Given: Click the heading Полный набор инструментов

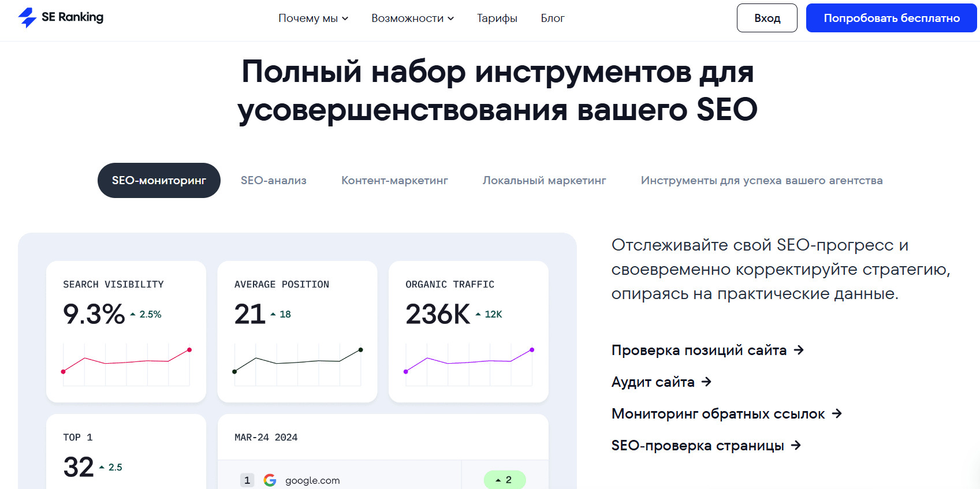Looking at the screenshot, I should click(498, 91).
